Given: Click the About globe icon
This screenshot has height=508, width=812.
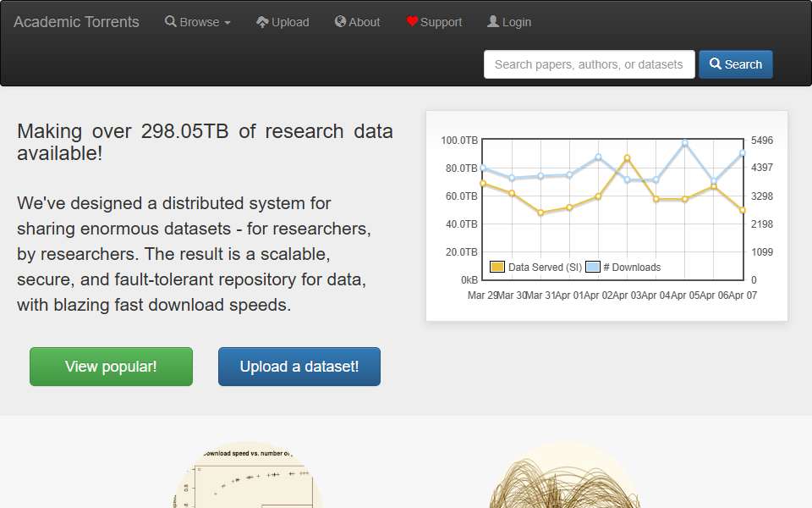Looking at the screenshot, I should [340, 21].
